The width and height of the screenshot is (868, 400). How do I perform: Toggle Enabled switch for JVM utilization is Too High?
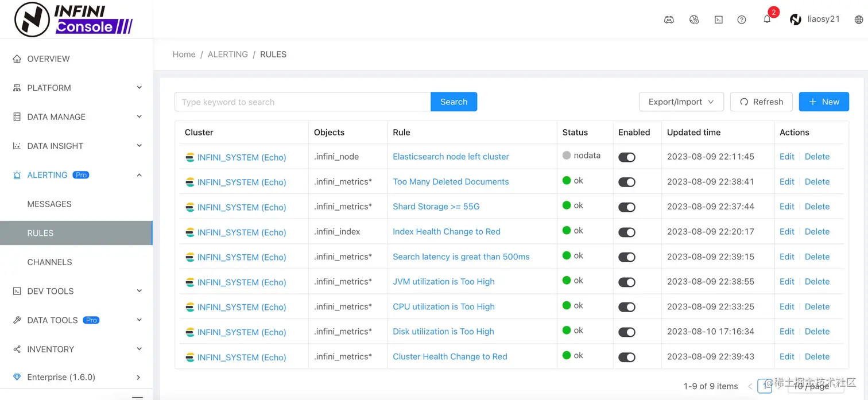tap(627, 282)
